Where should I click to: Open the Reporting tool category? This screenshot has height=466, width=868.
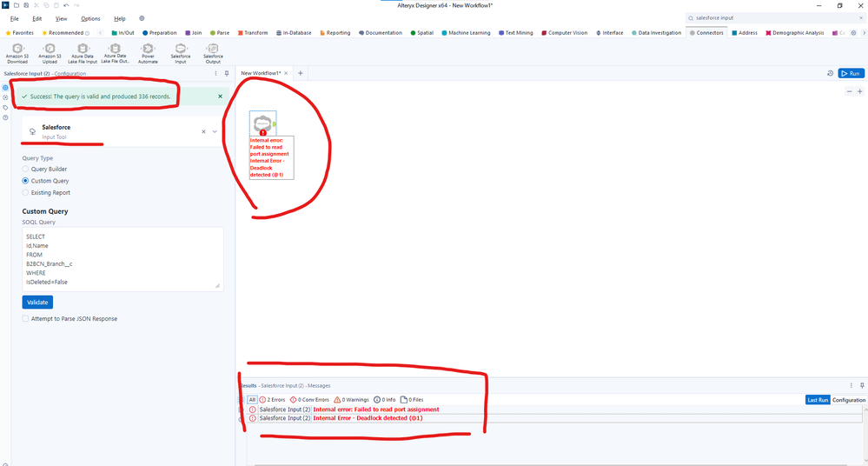click(335, 33)
